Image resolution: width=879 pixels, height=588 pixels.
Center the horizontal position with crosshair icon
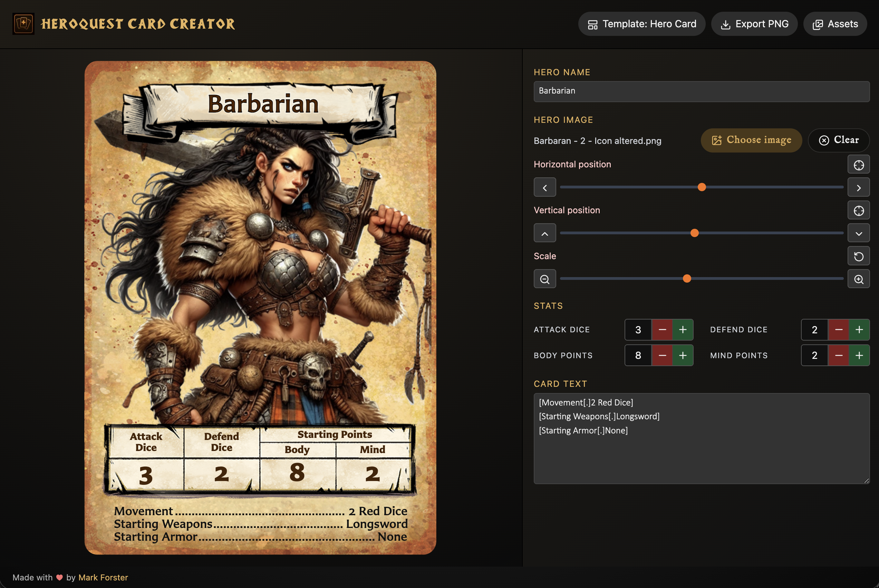858,165
